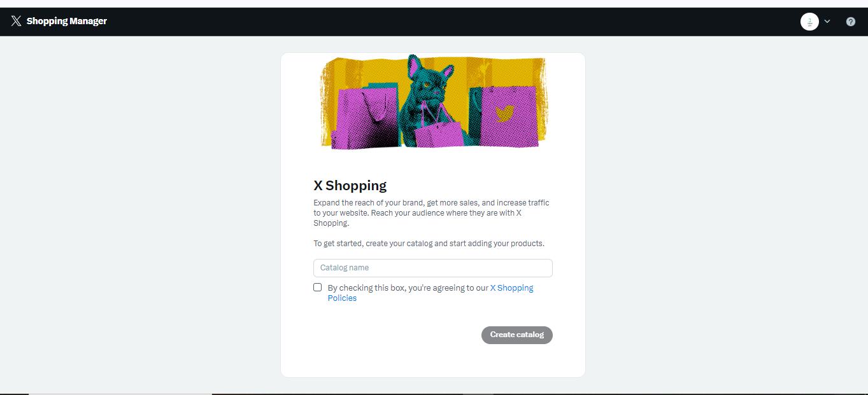Click the "By checking this box" label text
This screenshot has width=868, height=395.
point(408,288)
